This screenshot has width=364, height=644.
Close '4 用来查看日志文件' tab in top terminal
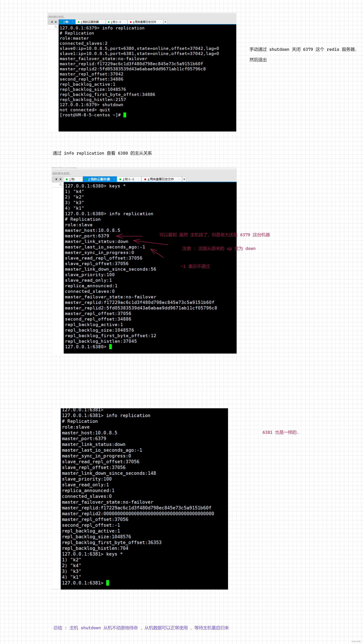161,22
